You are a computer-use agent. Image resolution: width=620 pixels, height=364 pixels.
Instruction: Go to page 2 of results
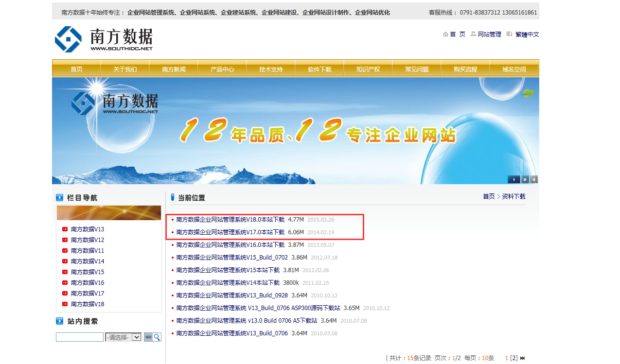click(x=514, y=358)
